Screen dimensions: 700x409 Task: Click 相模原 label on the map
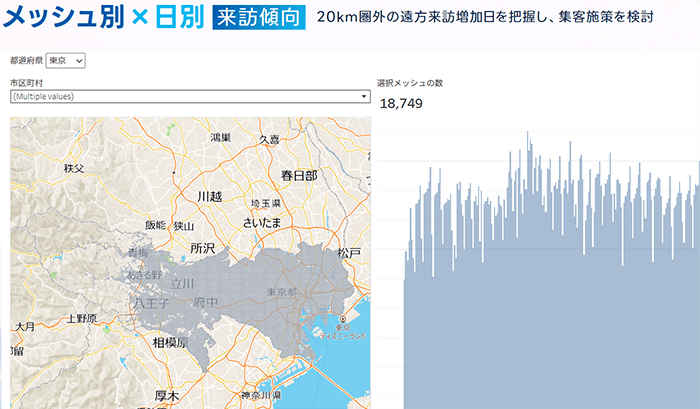(170, 343)
